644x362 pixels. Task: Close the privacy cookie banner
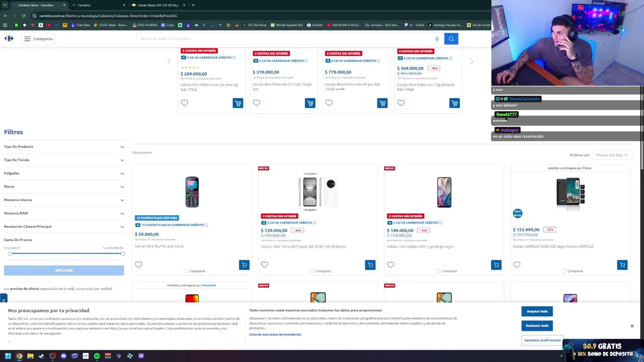632,326
